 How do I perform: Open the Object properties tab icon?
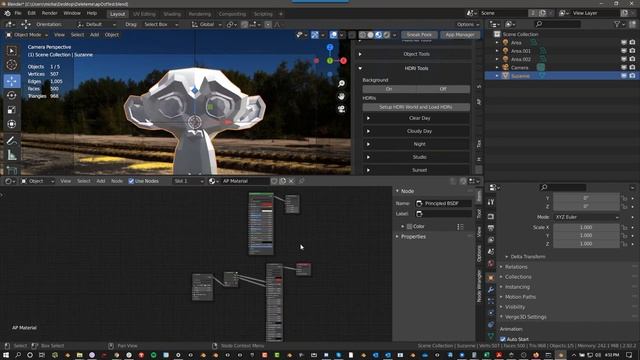[x=491, y=278]
